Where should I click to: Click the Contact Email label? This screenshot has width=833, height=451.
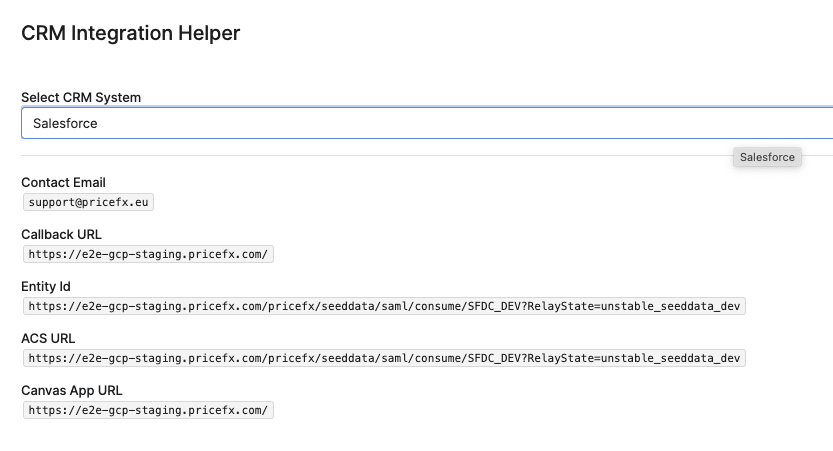point(63,183)
